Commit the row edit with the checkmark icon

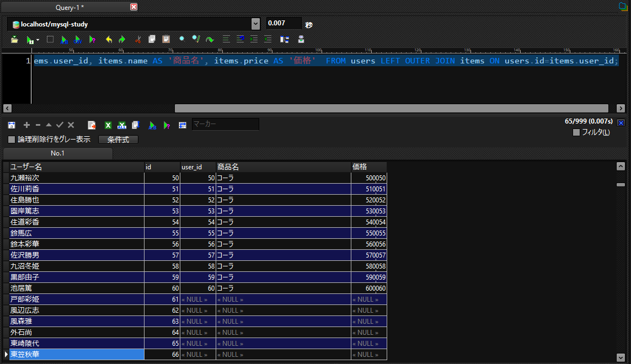[60, 125]
